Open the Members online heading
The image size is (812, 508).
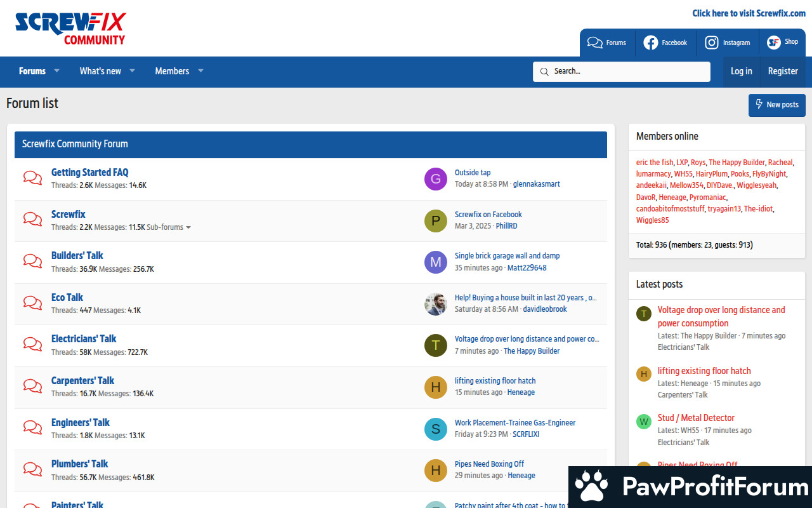(667, 137)
